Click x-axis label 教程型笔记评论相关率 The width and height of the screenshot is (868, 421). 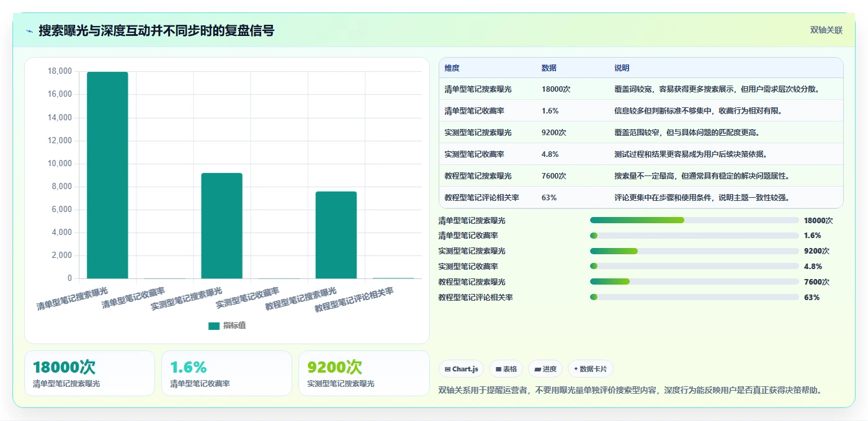click(354, 299)
